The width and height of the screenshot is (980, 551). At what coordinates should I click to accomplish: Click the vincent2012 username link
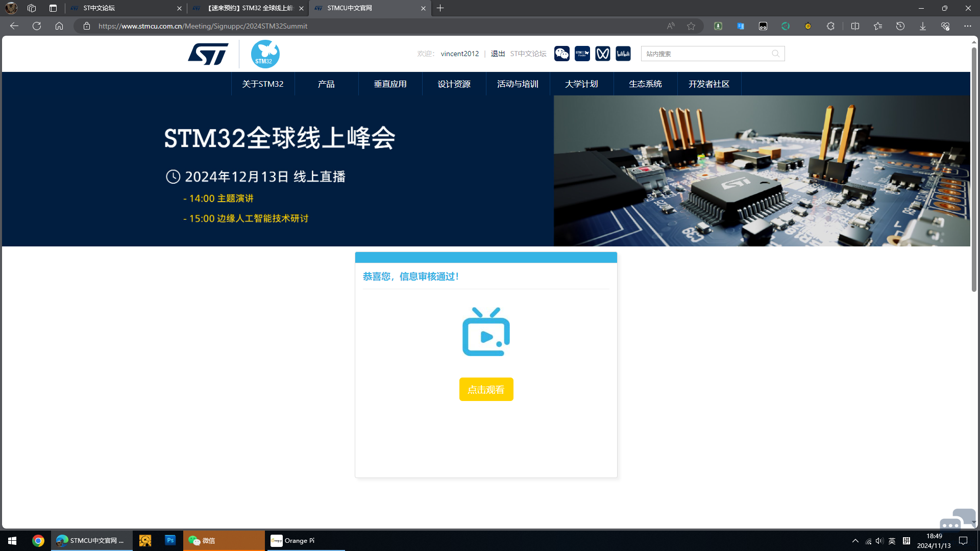pos(460,54)
